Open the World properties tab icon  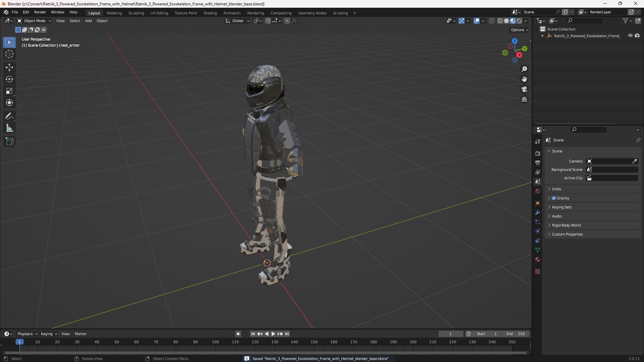[538, 191]
